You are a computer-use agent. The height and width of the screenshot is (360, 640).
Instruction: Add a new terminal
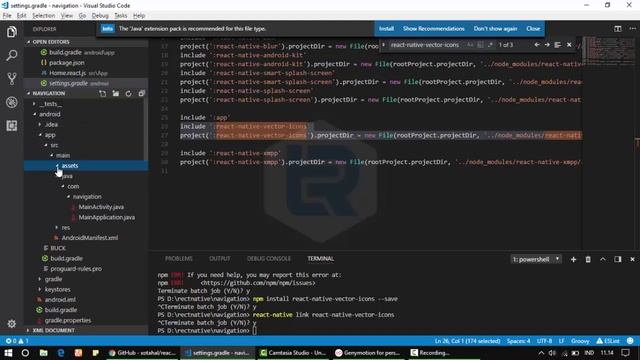click(573, 259)
